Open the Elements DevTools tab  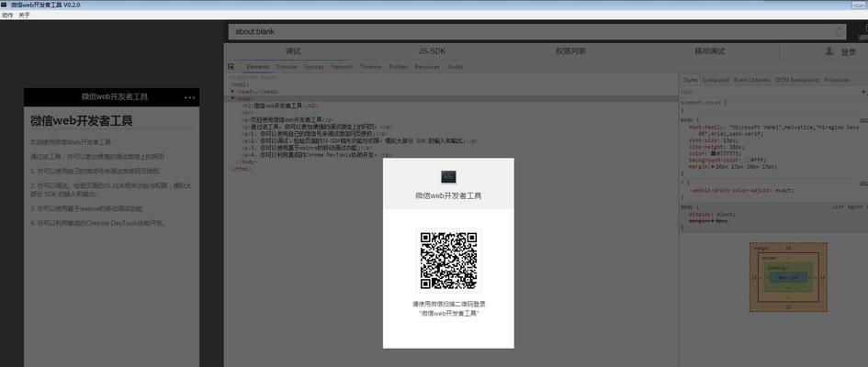[x=257, y=67]
